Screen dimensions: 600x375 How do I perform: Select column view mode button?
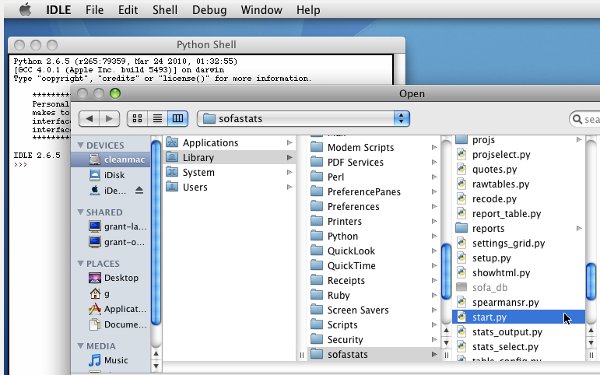(178, 118)
